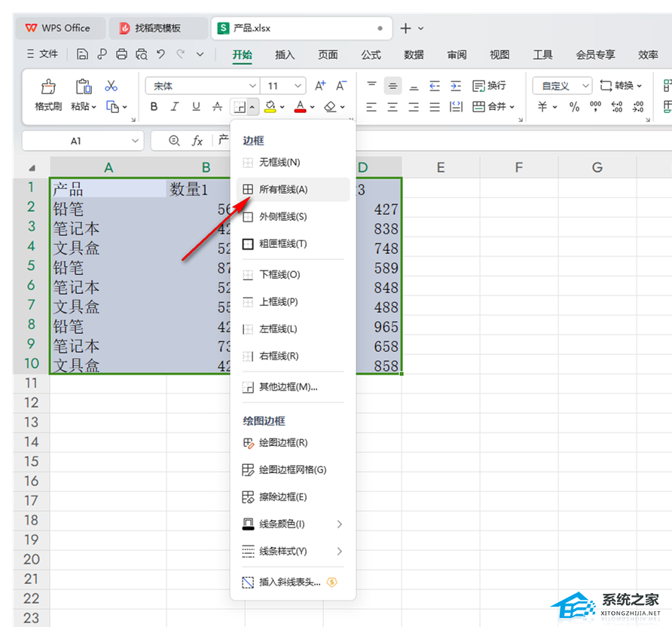This screenshot has width=672, height=627.
Task: Switch to the 插入 (Insert) ribbon tab
Action: [x=285, y=54]
